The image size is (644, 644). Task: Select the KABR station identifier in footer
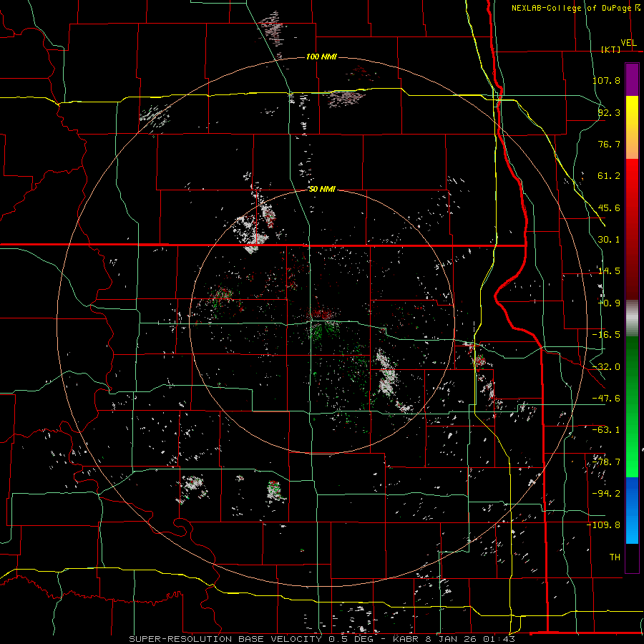click(404, 639)
